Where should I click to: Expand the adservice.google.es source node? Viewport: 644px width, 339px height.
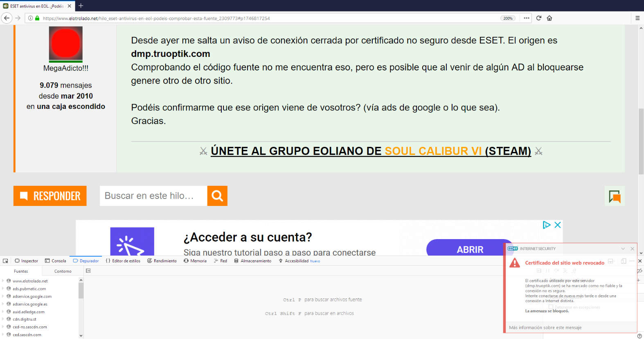[3, 304]
